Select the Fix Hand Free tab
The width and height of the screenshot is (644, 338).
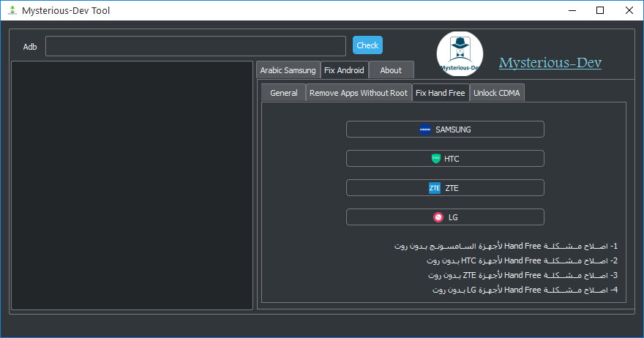[x=441, y=93]
